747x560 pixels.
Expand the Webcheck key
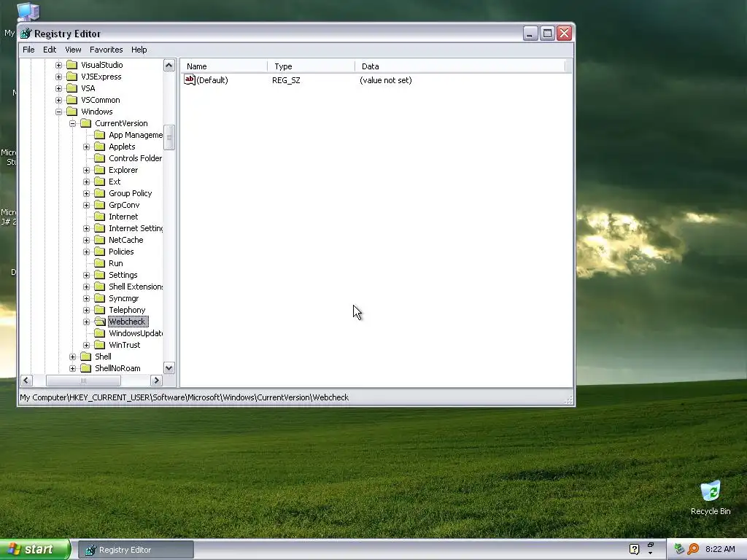86,322
